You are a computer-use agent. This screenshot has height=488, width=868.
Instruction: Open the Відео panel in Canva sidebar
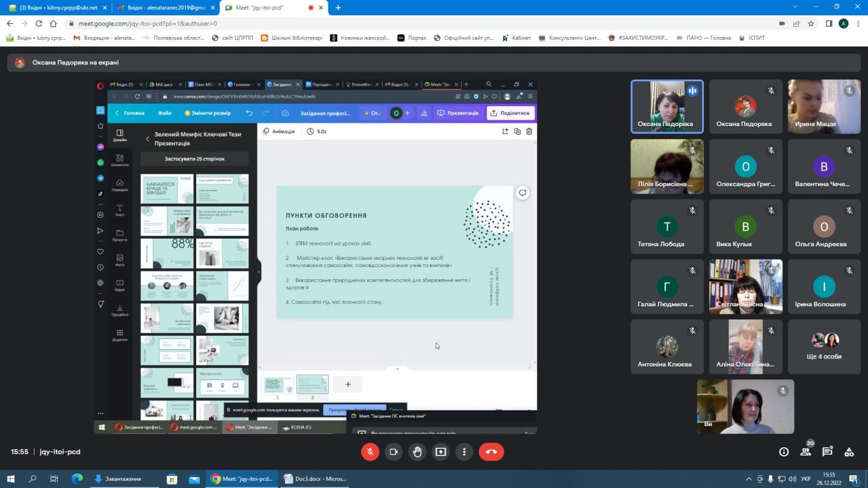(120, 285)
